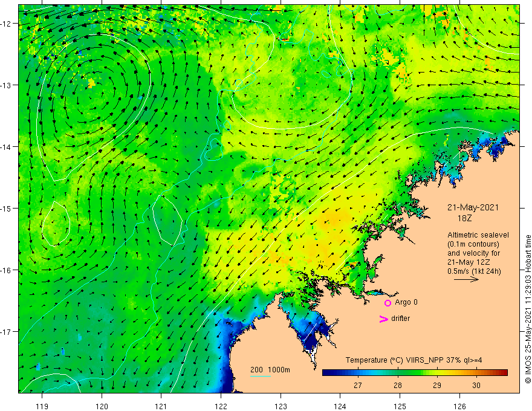Image resolution: width=532 pixels, height=411 pixels.
Task: Click the 18Z time label
Action: pos(464,218)
